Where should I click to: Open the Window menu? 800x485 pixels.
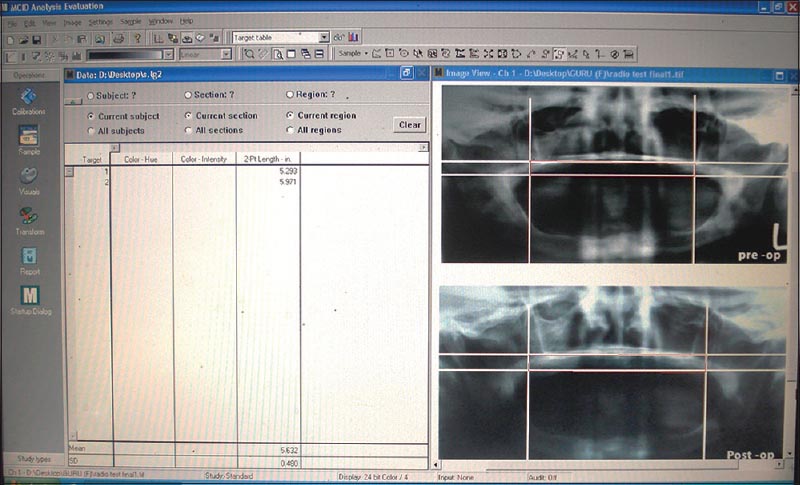tap(160, 21)
